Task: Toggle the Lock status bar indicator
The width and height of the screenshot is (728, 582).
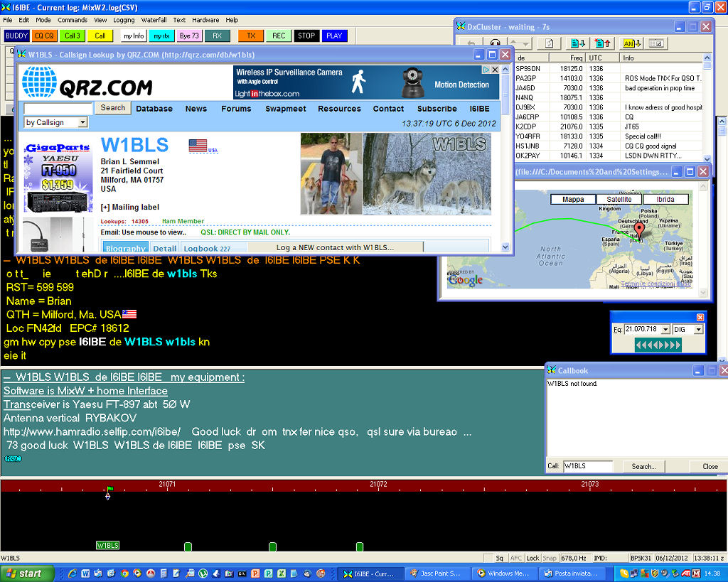Action: (x=532, y=559)
